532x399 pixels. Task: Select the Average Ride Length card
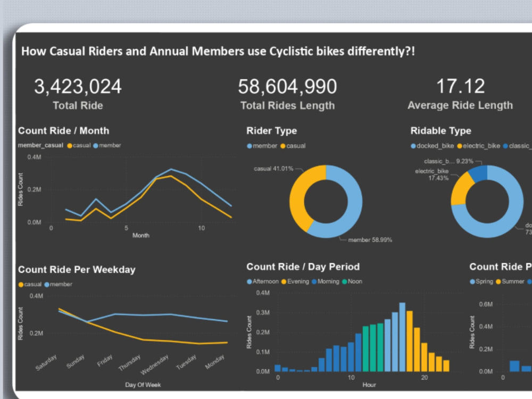(x=461, y=93)
